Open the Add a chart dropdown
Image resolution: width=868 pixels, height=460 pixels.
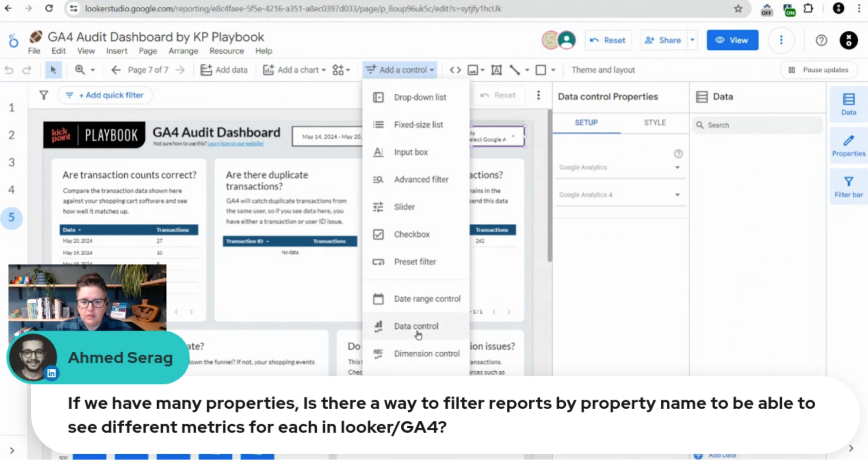(x=294, y=70)
